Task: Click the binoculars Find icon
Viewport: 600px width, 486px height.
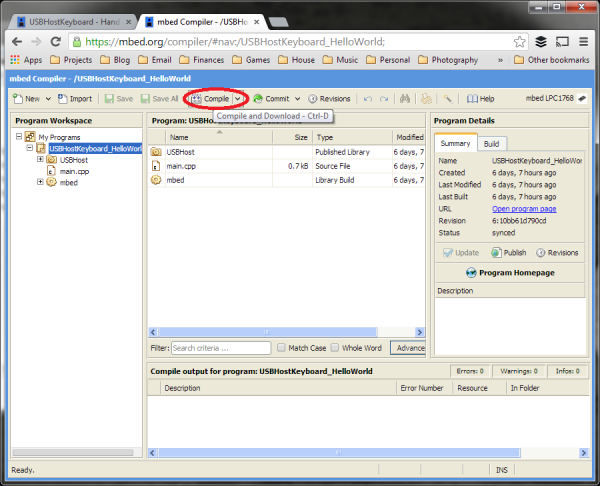Action: tap(405, 99)
